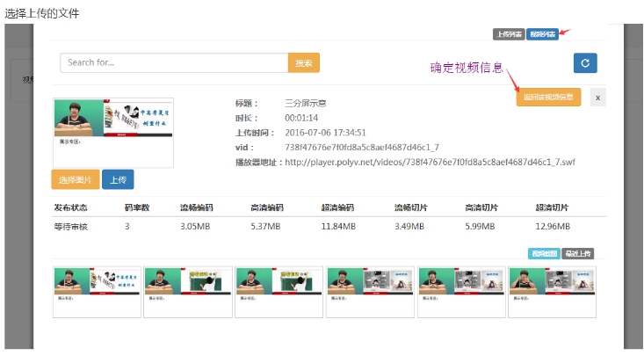Select the 视频截图 tab above thumbnails
This screenshot has height=356, width=644.
tap(543, 253)
